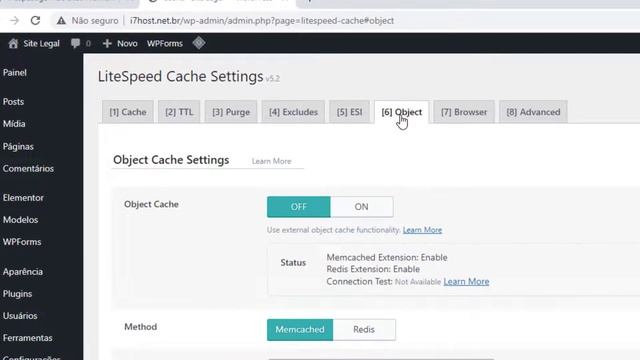Click the Novo plus icon

[x=107, y=43]
